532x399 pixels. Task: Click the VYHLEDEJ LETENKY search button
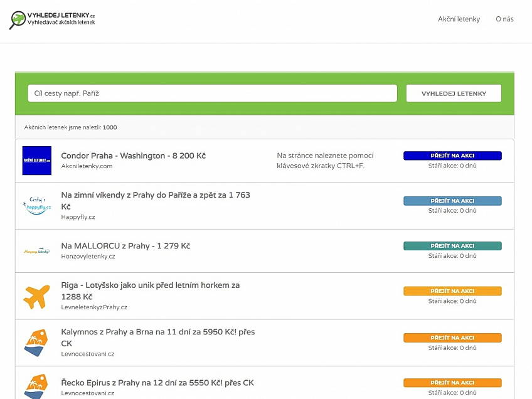click(x=454, y=93)
